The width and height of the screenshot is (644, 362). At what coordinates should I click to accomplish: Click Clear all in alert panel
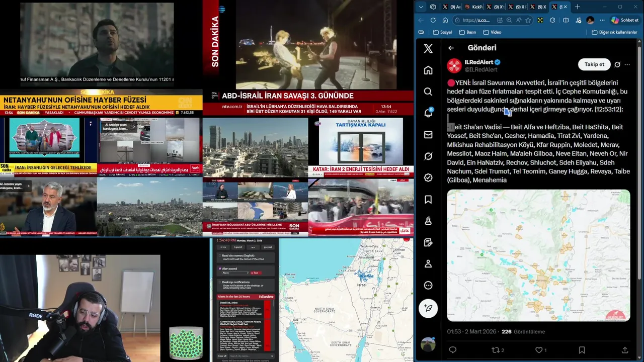click(222, 356)
